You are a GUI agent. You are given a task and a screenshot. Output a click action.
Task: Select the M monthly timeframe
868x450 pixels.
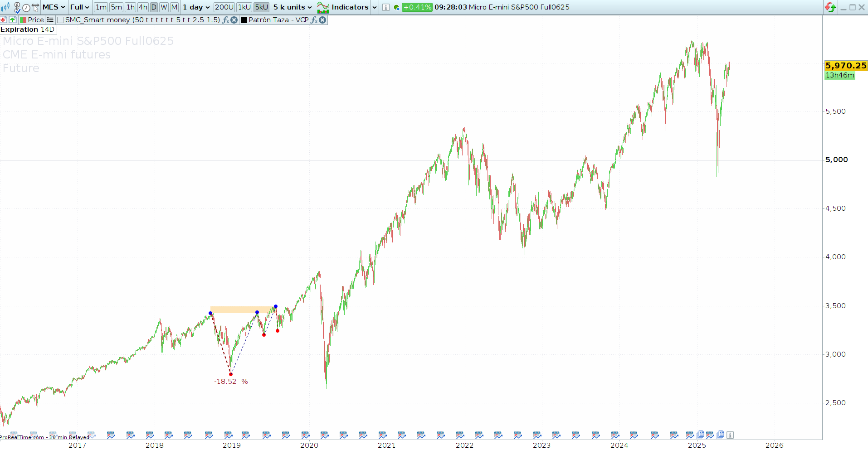pyautogui.click(x=174, y=7)
